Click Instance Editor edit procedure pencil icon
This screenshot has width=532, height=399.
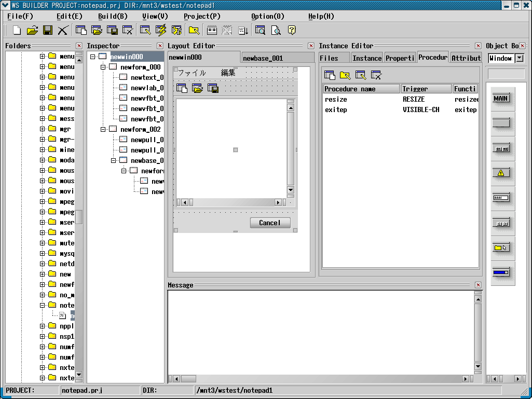361,75
